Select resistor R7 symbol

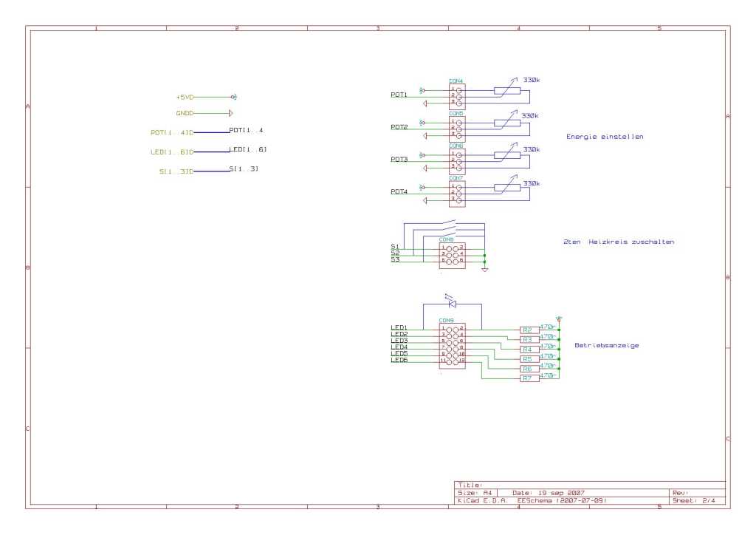tap(529, 378)
